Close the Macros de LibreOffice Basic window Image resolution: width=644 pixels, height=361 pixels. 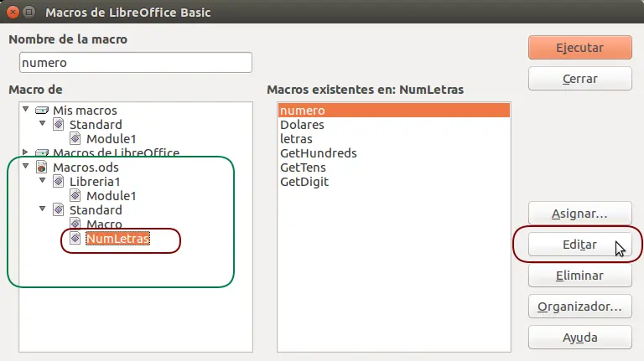[13, 13]
